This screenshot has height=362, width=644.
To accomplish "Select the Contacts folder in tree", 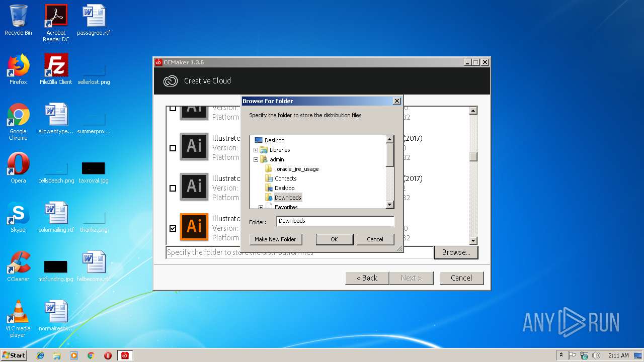I will 285,178.
